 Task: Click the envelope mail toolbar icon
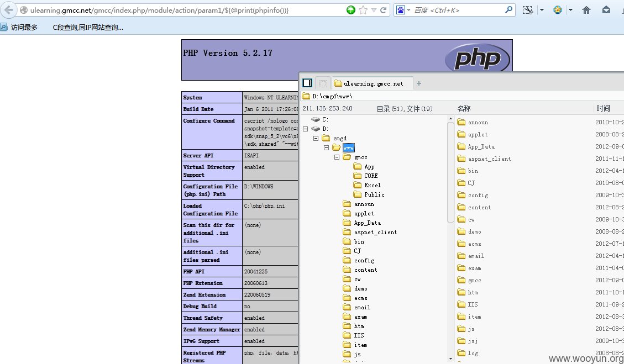coord(606,10)
